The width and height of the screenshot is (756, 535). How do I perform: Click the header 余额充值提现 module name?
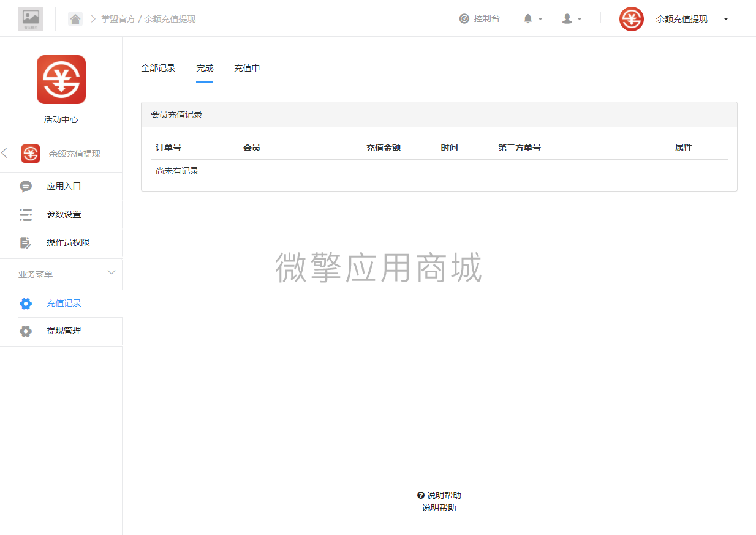(x=681, y=19)
